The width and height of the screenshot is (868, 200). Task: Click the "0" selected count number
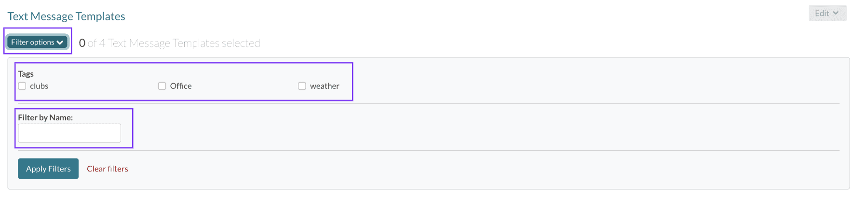pyautogui.click(x=82, y=43)
